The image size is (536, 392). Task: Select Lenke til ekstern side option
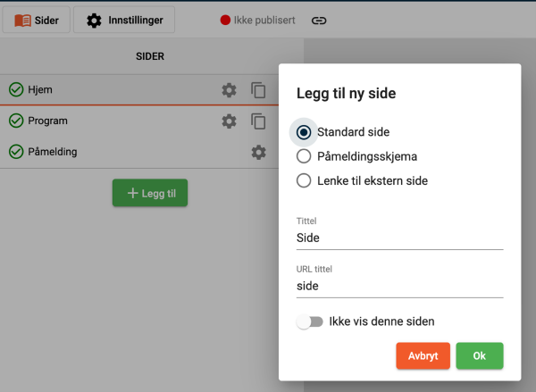click(x=304, y=180)
